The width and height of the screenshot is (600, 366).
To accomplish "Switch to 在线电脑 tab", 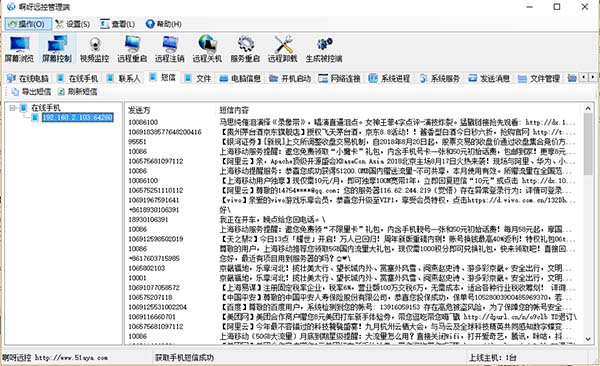I will [28, 78].
